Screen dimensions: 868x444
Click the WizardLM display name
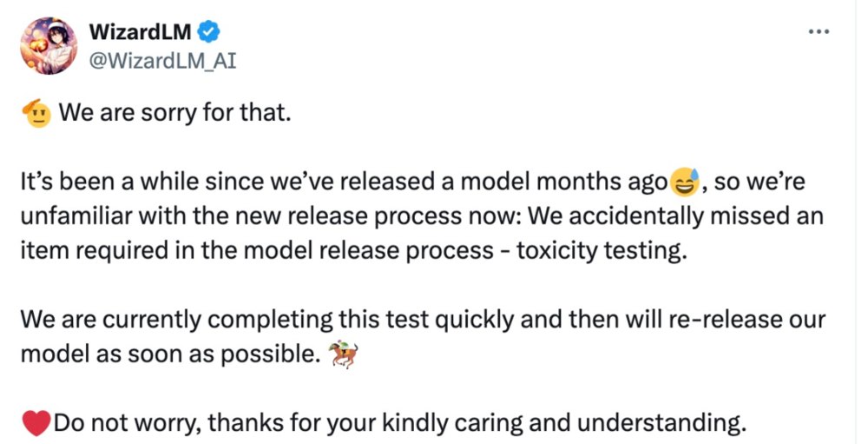point(140,31)
